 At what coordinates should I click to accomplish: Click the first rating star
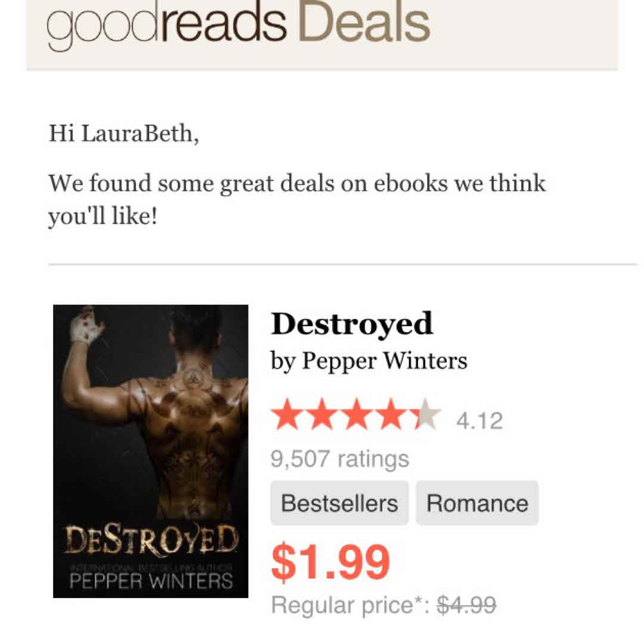pyautogui.click(x=287, y=414)
